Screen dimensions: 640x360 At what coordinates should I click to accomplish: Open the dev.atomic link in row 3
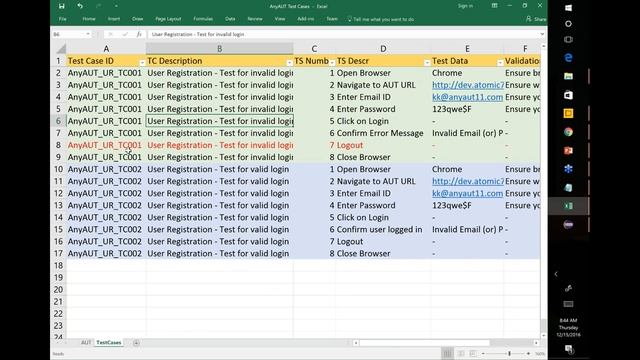(x=468, y=85)
